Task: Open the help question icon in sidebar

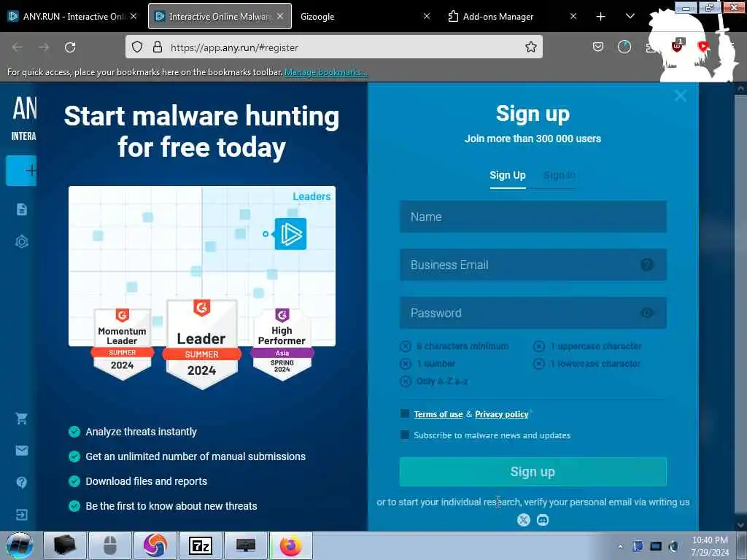Action: pyautogui.click(x=21, y=483)
